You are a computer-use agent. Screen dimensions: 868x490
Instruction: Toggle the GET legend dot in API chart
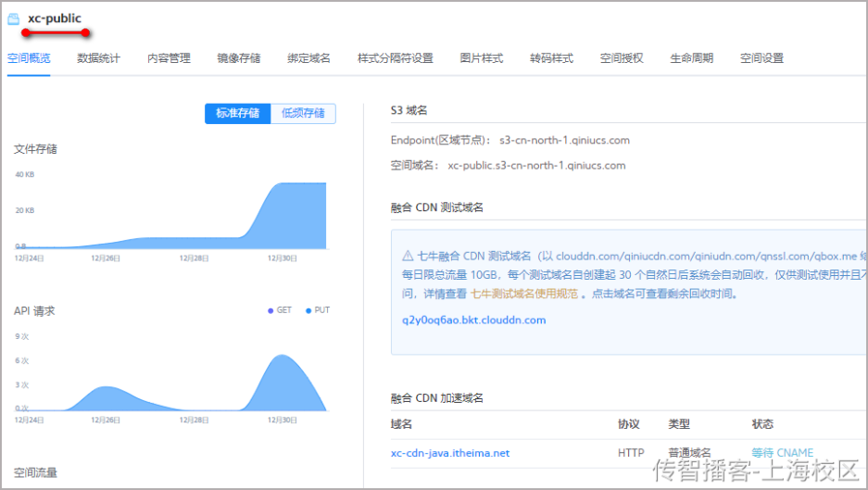[270, 310]
